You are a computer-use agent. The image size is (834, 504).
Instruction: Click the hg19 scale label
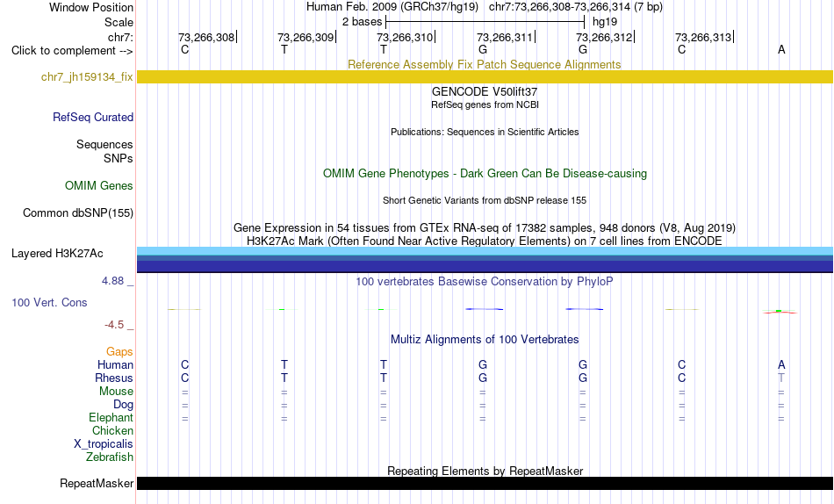(605, 22)
